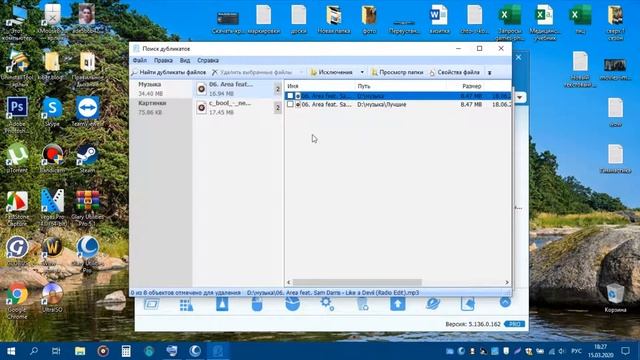Open the Справка menu
Viewport: 640px width, 360px height.
[x=208, y=60]
